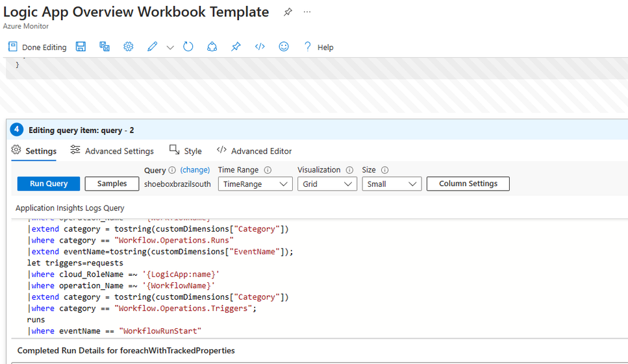The image size is (628, 364).
Task: Open workbook settings via the gear icon
Action: tap(128, 47)
